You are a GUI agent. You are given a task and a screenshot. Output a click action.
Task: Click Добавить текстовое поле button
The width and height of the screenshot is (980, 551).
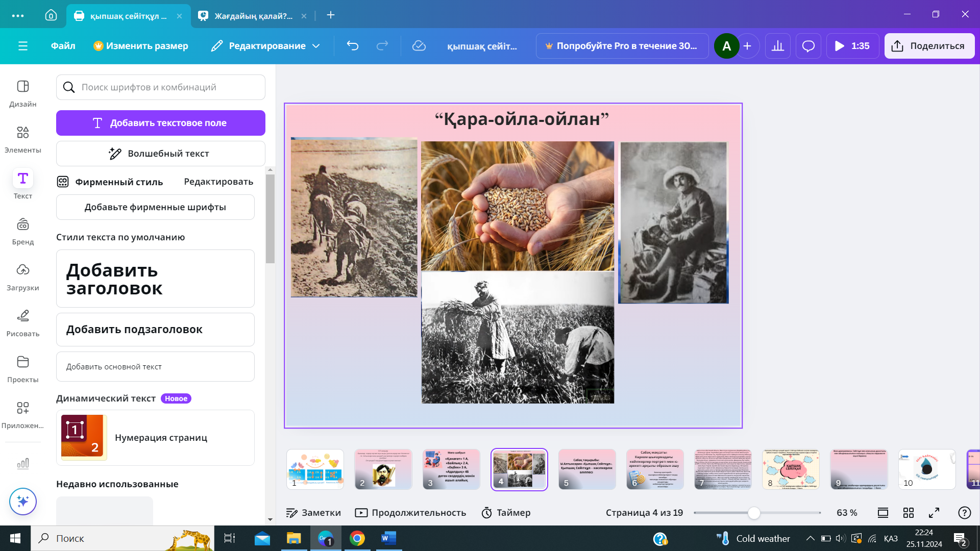coord(160,123)
